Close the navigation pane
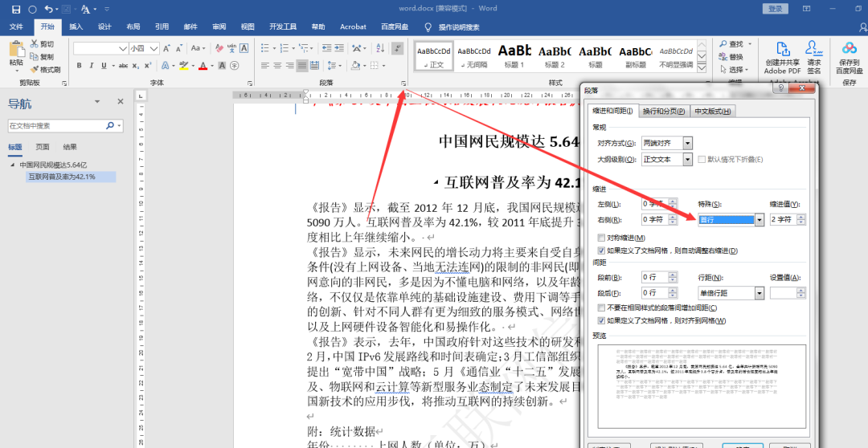This screenshot has width=868, height=448. pos(120,102)
